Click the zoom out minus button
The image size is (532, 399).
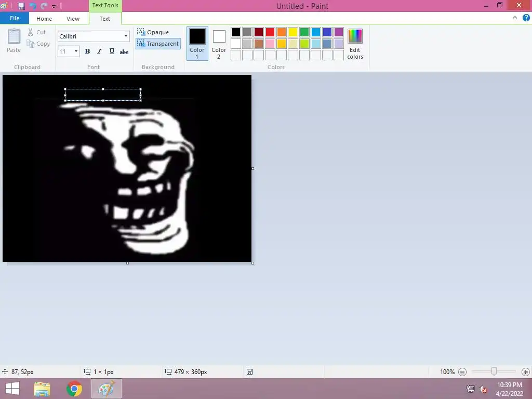[x=462, y=372]
